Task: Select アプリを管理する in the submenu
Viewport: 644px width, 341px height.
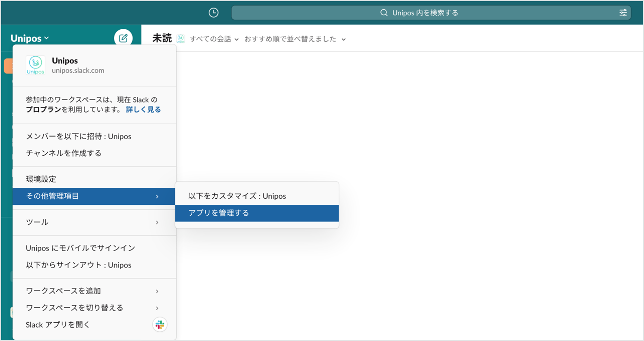Action: coord(257,213)
